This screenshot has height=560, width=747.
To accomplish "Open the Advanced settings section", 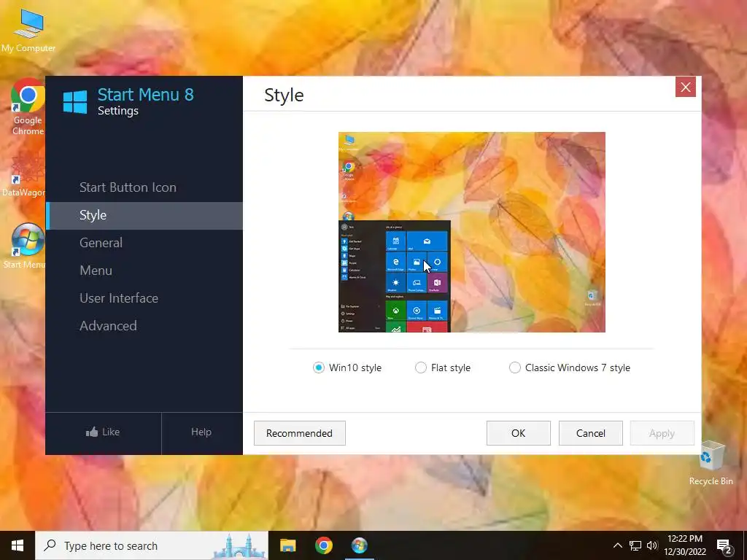I will [x=144, y=326].
